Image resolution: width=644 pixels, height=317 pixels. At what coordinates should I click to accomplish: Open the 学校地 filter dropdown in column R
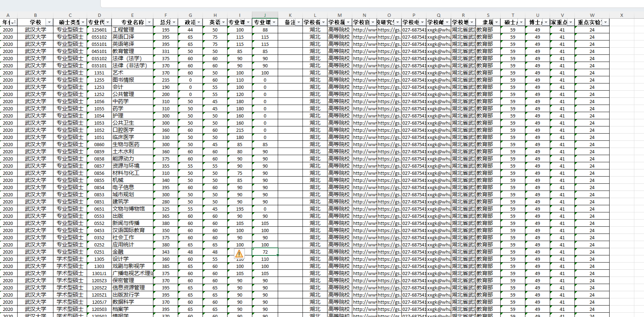(472, 22)
